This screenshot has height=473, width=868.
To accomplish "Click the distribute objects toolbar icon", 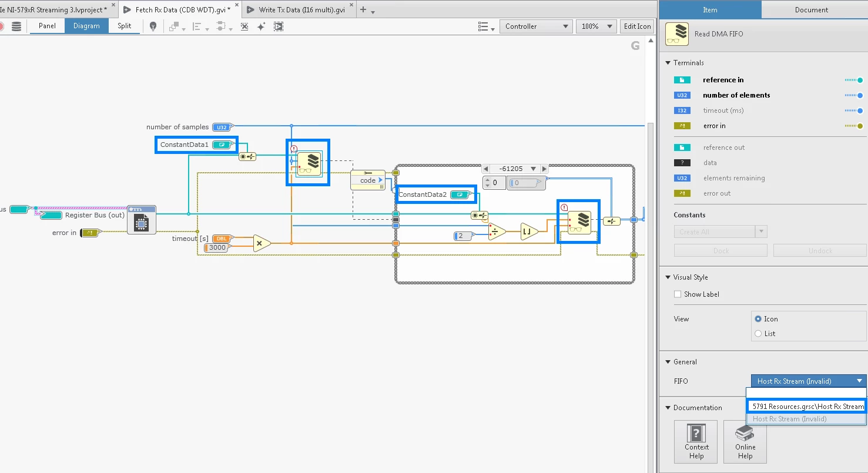I will click(x=220, y=26).
